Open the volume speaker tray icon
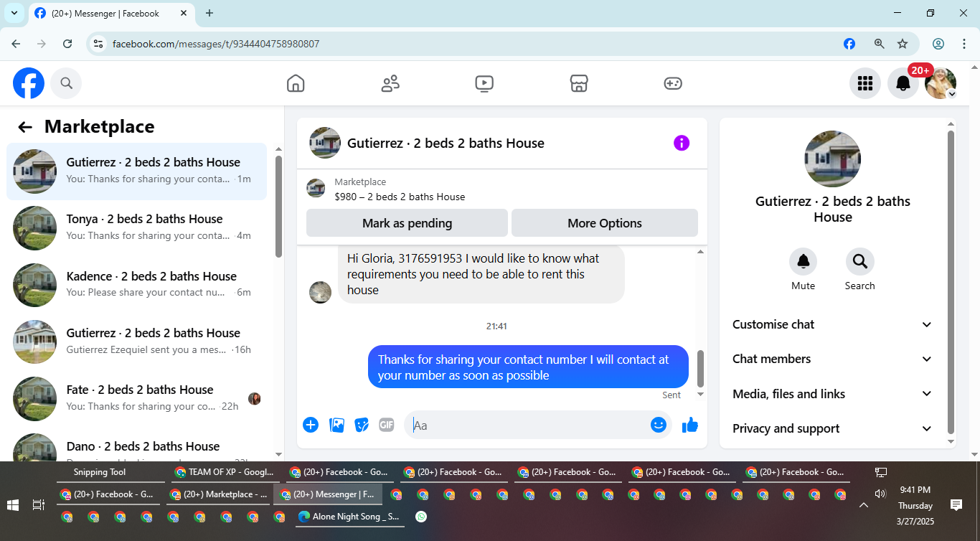The height and width of the screenshot is (541, 980). point(880,494)
